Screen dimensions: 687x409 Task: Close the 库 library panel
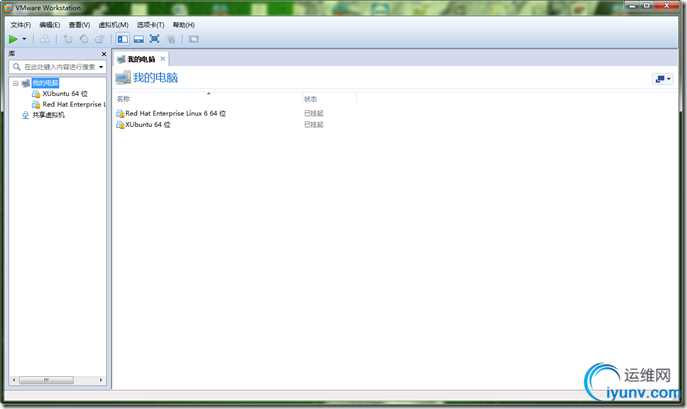[x=104, y=54]
